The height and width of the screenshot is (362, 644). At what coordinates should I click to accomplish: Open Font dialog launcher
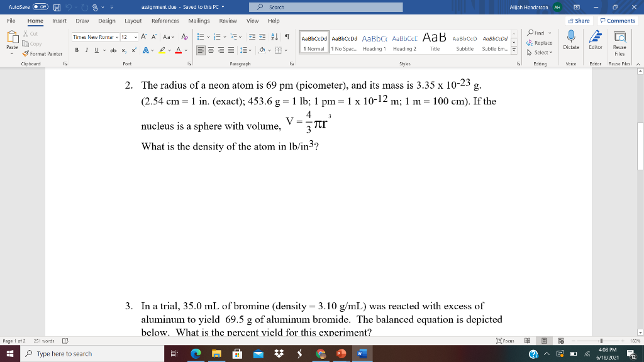pos(189,63)
